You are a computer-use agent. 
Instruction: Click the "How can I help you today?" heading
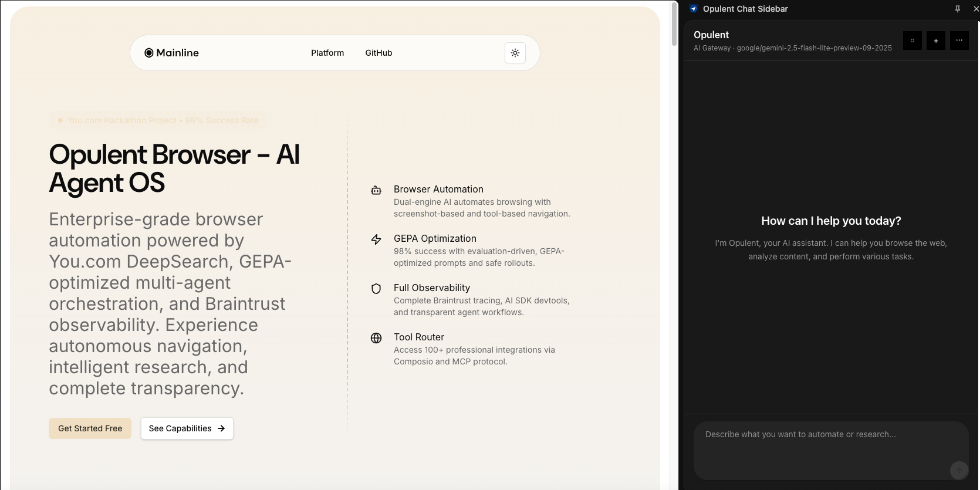point(831,221)
